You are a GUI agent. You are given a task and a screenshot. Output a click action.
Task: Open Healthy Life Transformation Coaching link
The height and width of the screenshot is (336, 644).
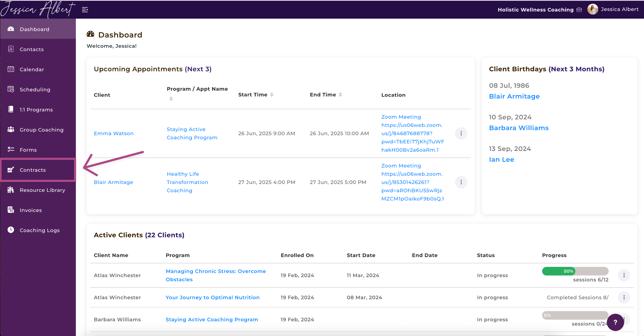[187, 182]
